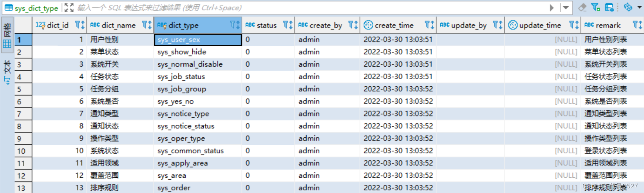Open filter/sort icon on update_by column

click(497, 25)
